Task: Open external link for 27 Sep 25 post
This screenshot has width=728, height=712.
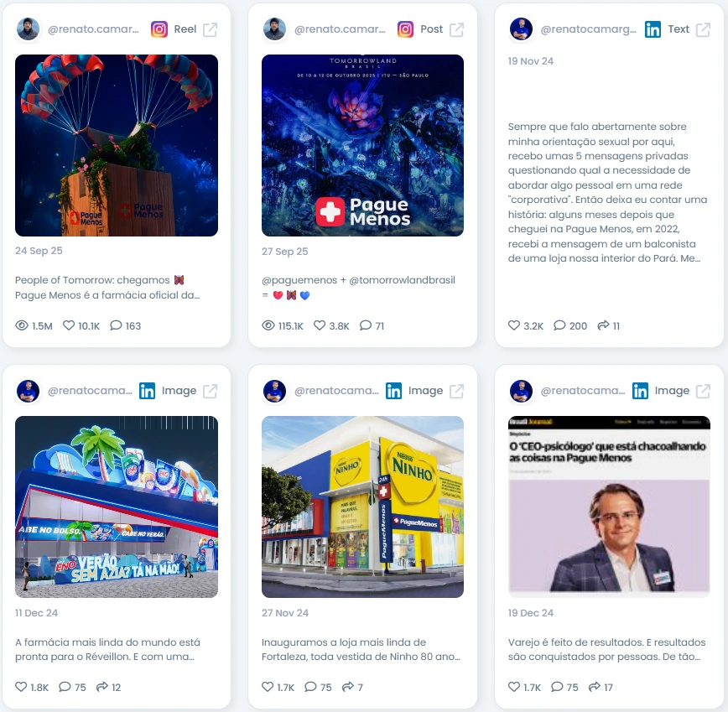Action: (x=457, y=29)
